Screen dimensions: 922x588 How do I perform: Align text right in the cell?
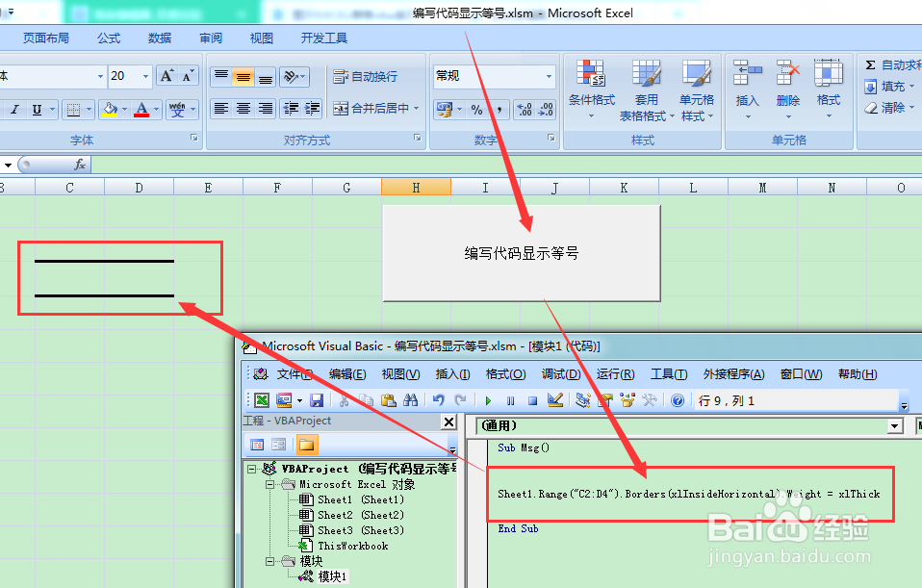tap(266, 109)
